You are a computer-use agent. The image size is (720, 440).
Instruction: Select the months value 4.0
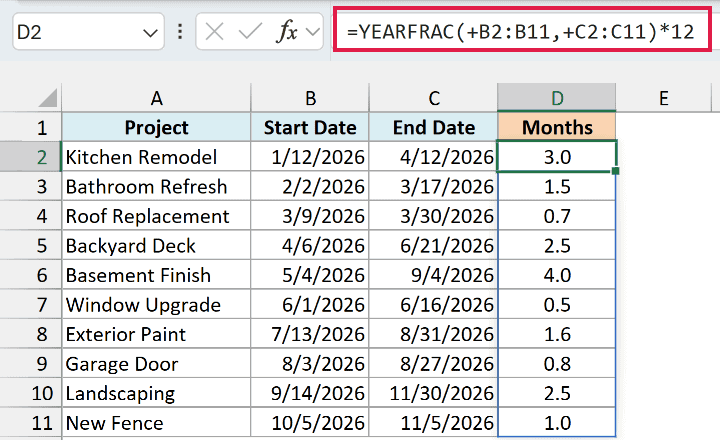tap(557, 275)
